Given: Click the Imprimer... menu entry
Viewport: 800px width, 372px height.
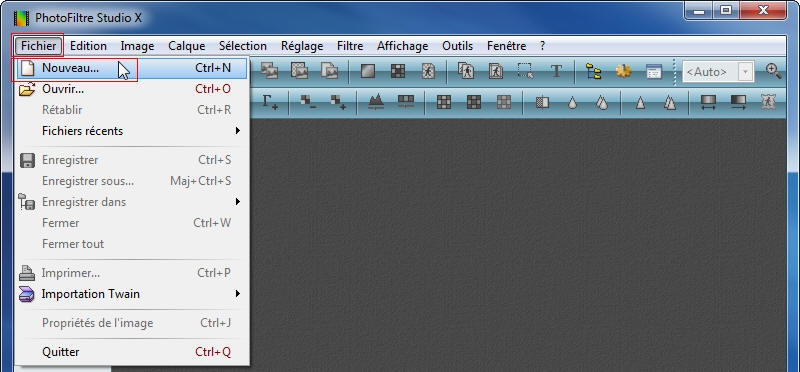Looking at the screenshot, I should 132,273.
